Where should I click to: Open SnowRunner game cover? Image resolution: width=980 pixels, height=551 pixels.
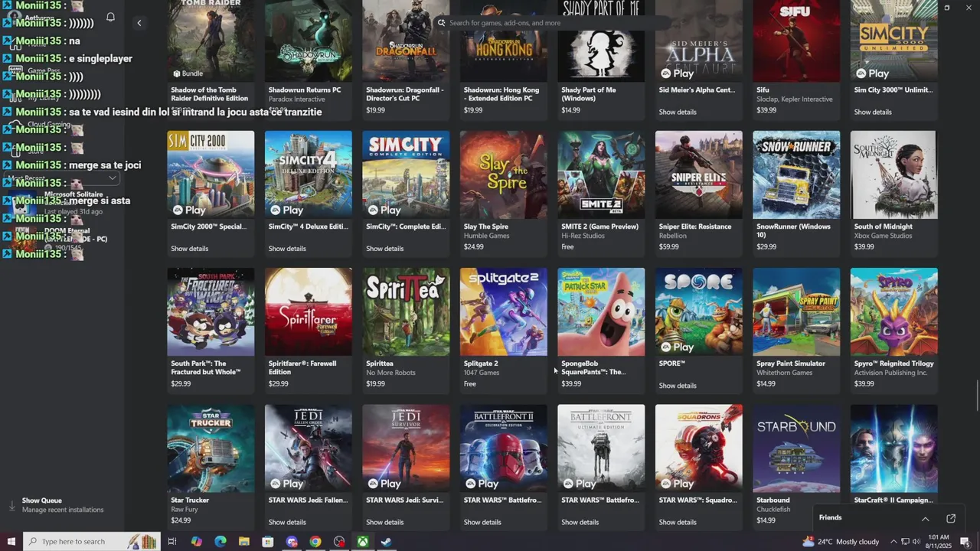point(796,174)
